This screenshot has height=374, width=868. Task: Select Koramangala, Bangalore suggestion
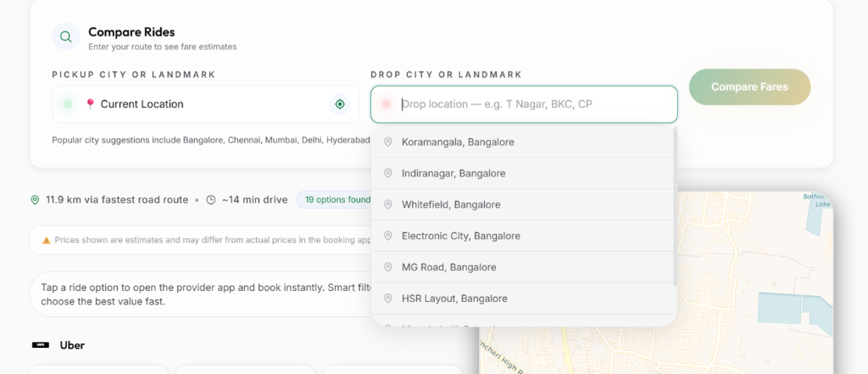click(522, 142)
